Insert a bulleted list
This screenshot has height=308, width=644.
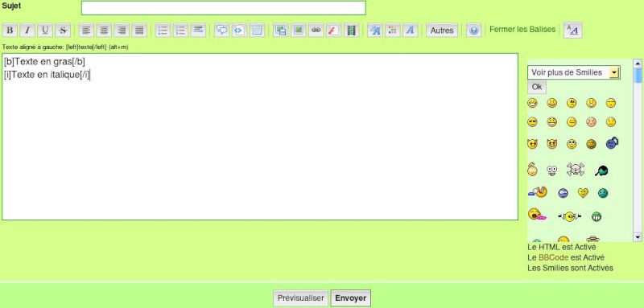pos(163,31)
